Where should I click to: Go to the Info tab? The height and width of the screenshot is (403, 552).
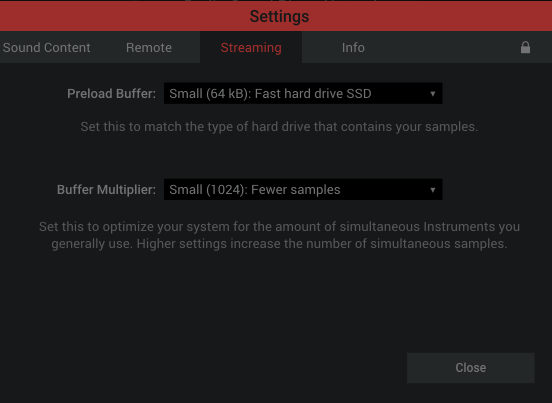coord(353,48)
